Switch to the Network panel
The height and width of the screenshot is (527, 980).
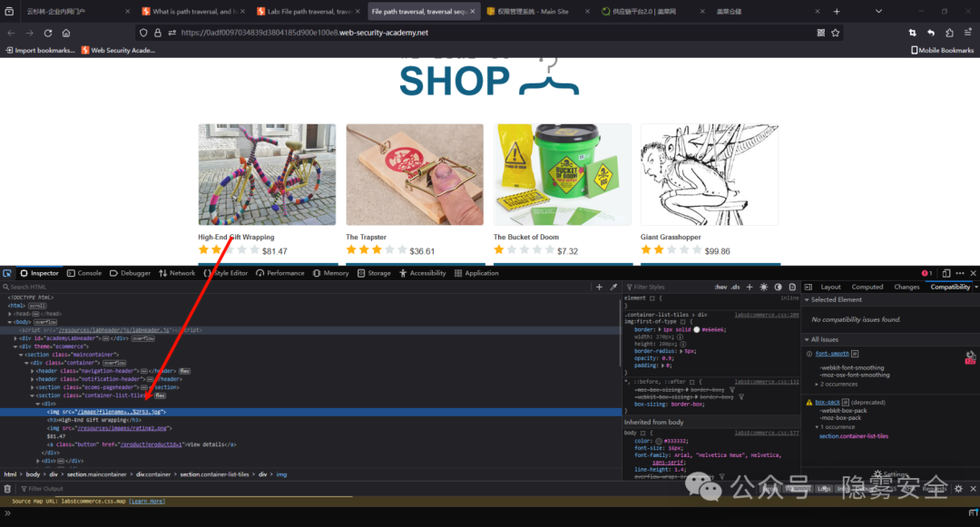[177, 274]
